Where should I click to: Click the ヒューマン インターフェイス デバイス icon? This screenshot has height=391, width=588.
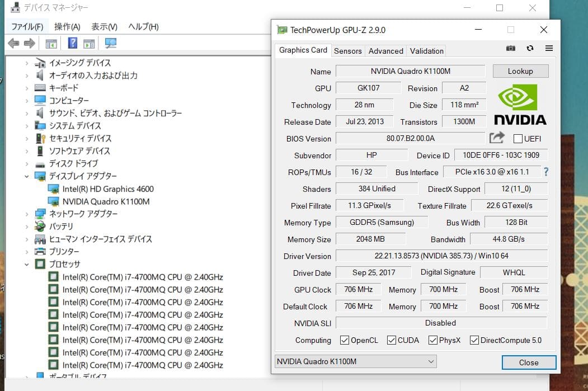40,239
